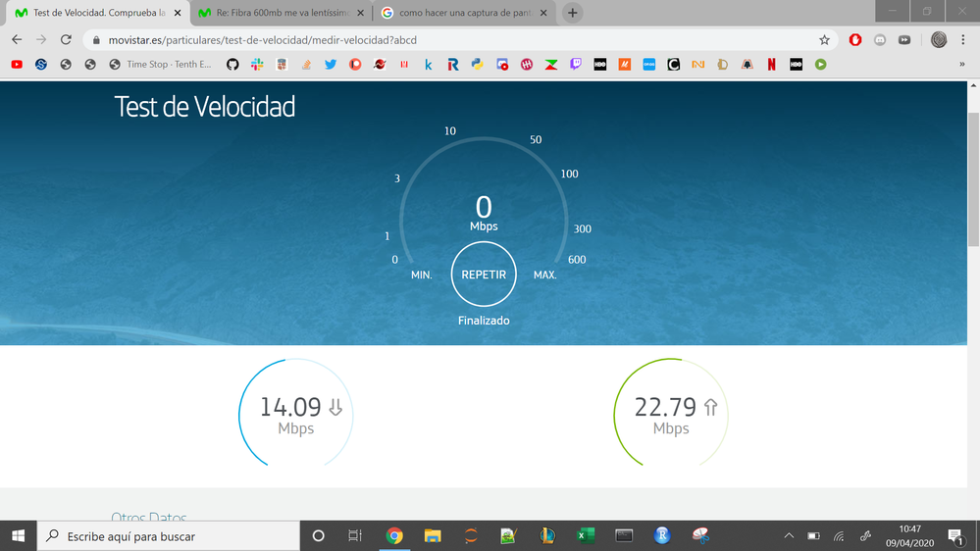Open the command prompt taskbar icon
The width and height of the screenshot is (980, 551).
pyautogui.click(x=624, y=536)
